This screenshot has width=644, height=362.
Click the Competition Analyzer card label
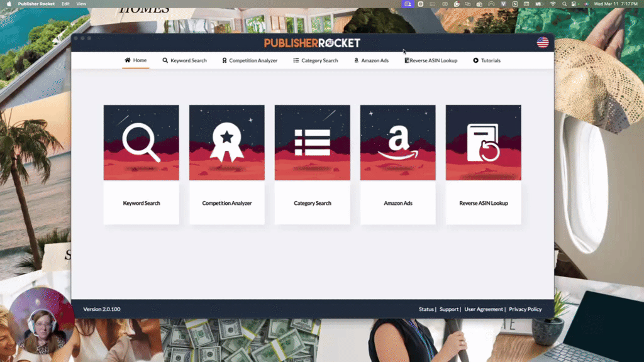[226, 203]
